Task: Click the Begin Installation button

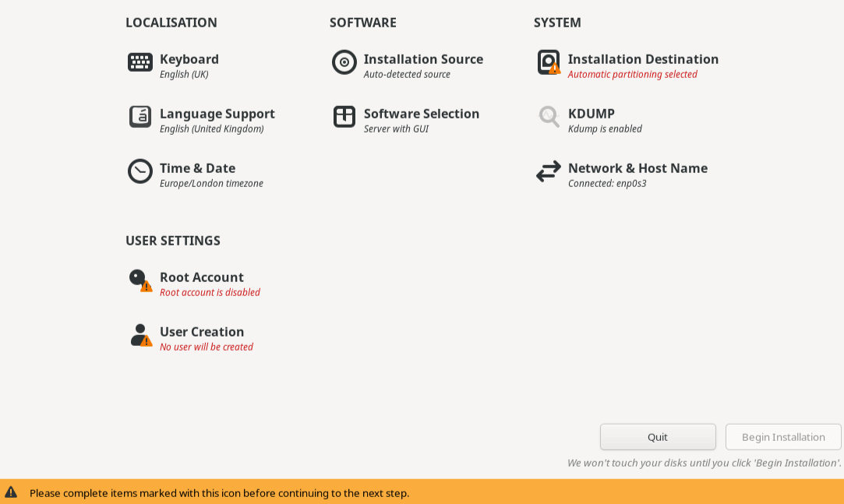Action: (783, 437)
